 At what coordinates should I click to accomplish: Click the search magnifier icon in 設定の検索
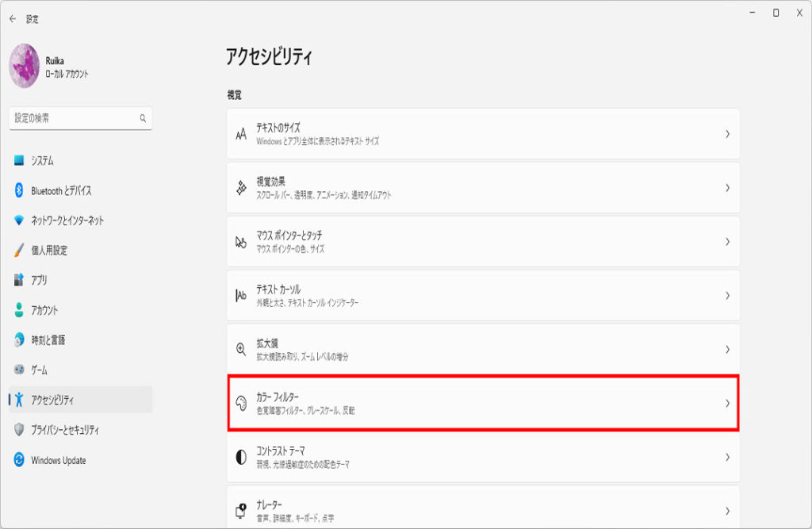click(x=143, y=118)
